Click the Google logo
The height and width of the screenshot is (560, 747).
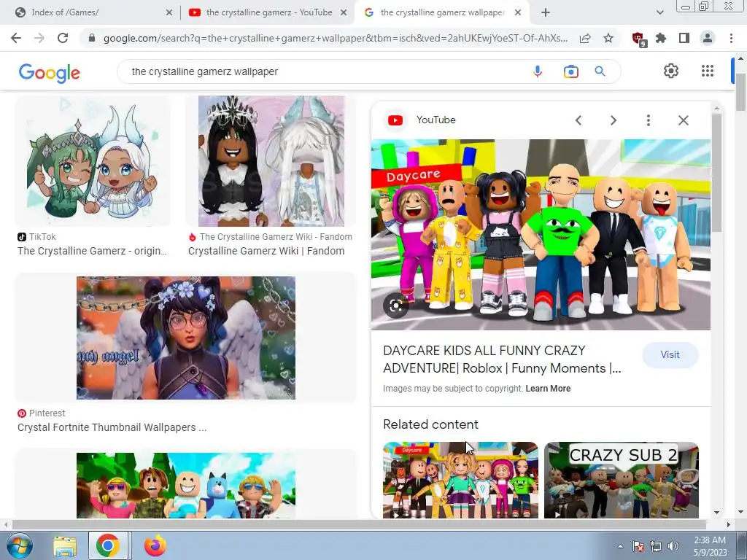tap(50, 72)
